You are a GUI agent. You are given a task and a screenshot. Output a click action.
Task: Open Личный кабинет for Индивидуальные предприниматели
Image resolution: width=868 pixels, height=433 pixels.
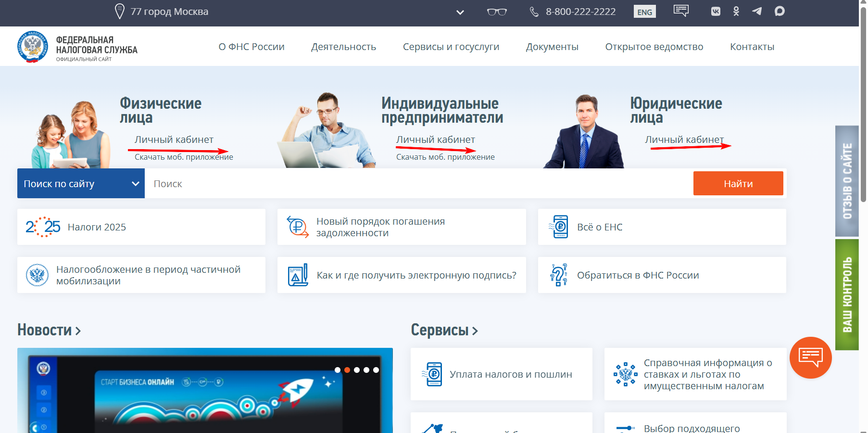[436, 140]
